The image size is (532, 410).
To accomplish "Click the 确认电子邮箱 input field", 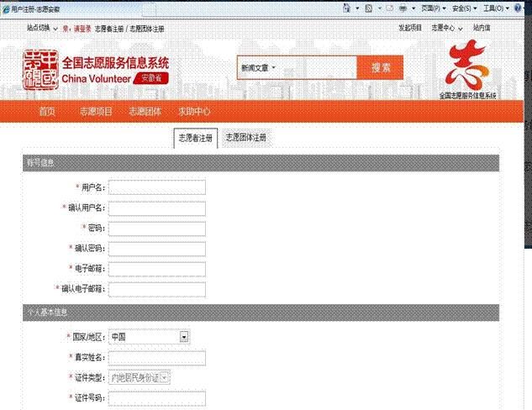I will click(x=157, y=290).
